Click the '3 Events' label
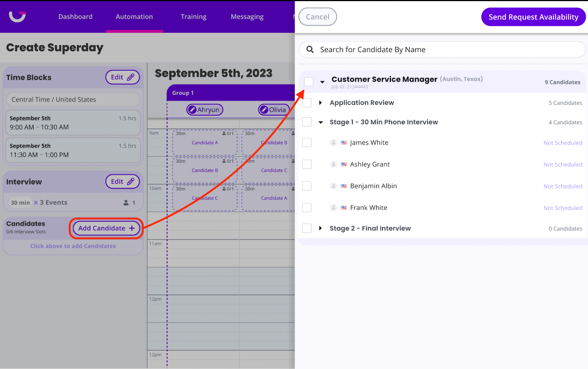588x369 pixels. point(54,203)
